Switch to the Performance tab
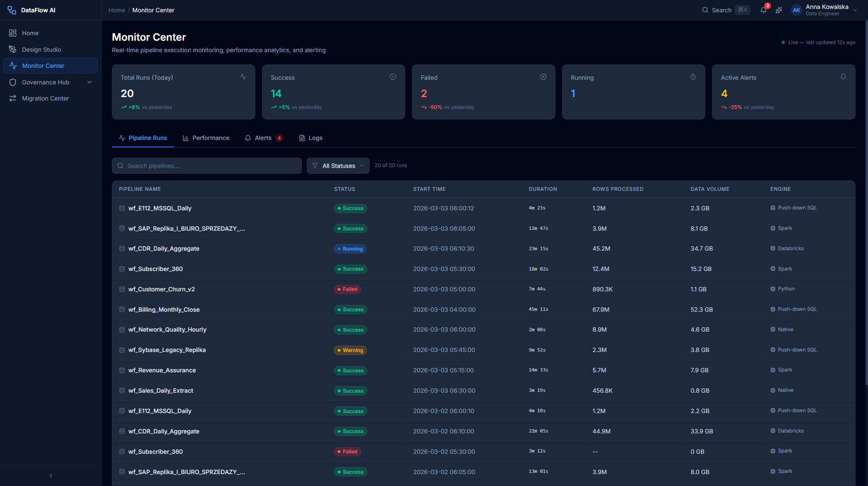This screenshot has height=486, width=868. click(206, 138)
